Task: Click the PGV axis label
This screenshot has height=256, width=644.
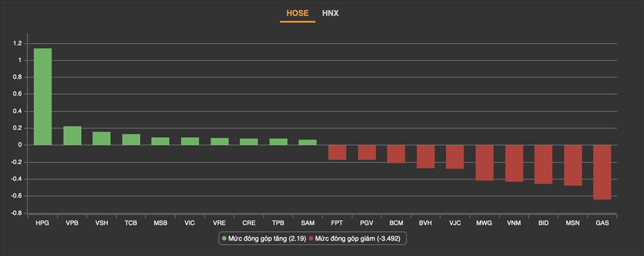Action: (367, 223)
